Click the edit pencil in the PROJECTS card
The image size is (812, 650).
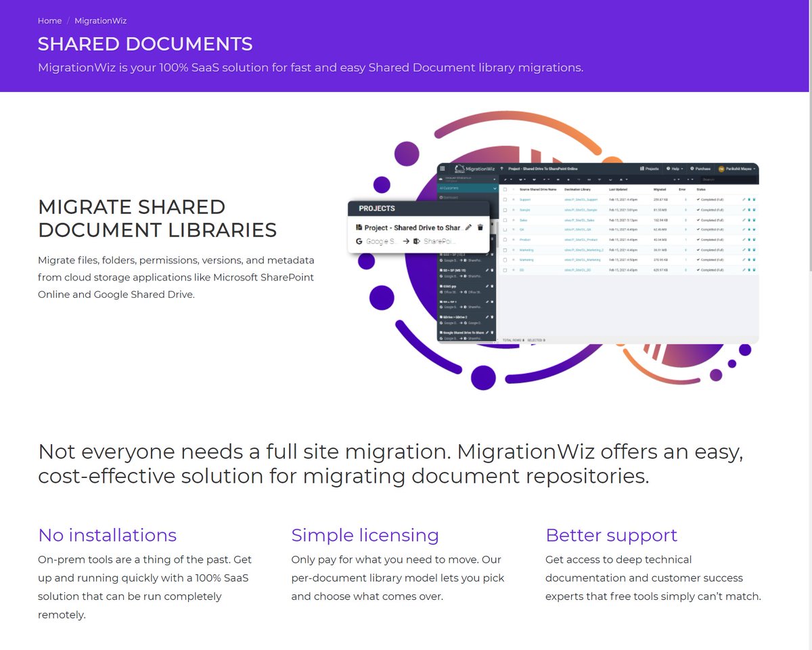coord(468,227)
